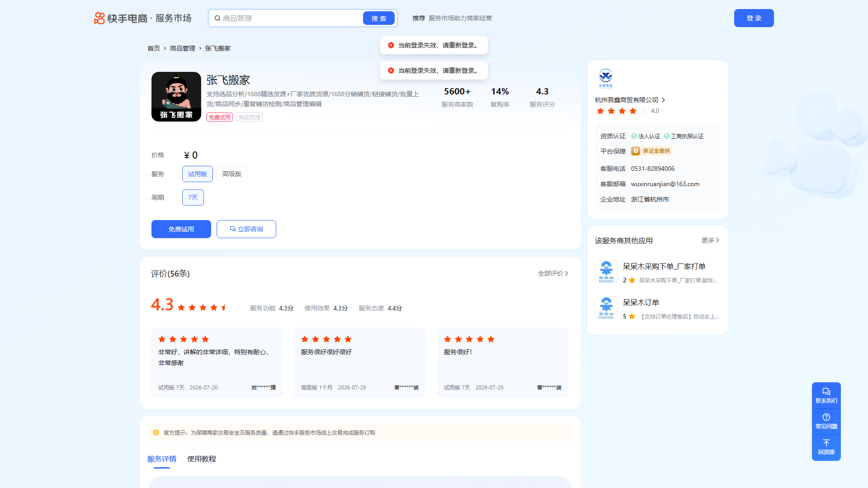Click the chat icon in 立即咨询 button
Screen dimensions: 868x488
(x=233, y=229)
